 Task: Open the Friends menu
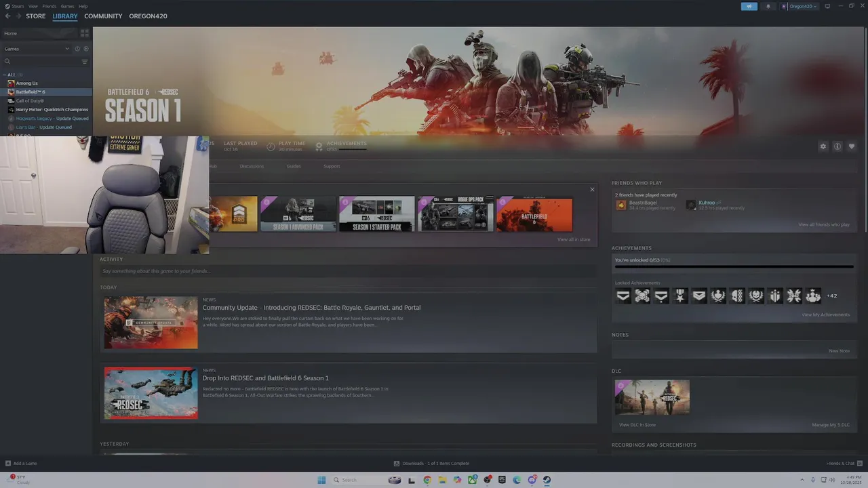coord(50,6)
